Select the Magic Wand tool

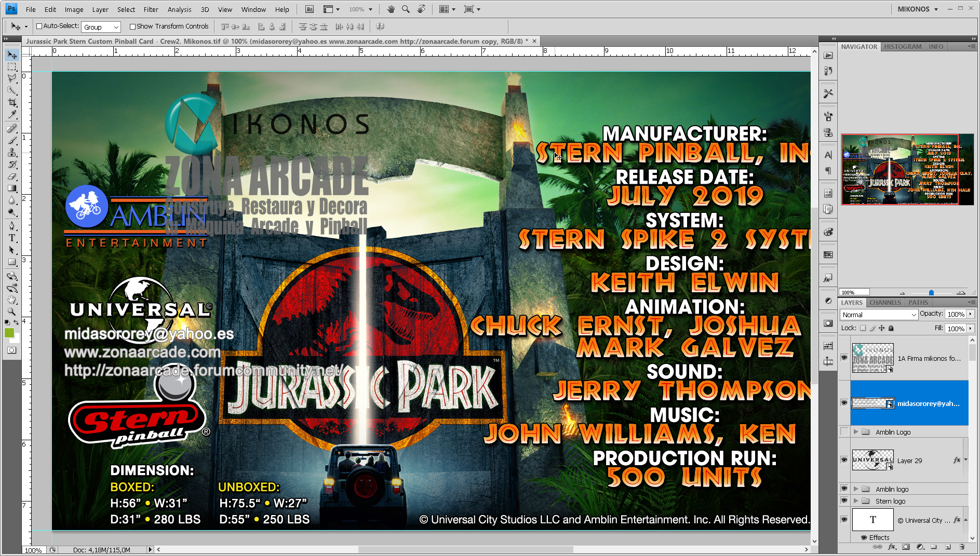coord(12,90)
